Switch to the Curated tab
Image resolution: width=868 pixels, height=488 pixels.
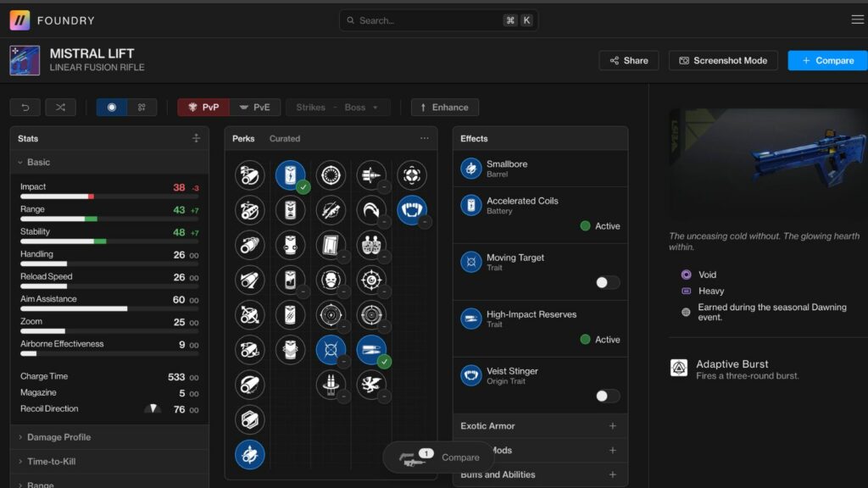[285, 138]
